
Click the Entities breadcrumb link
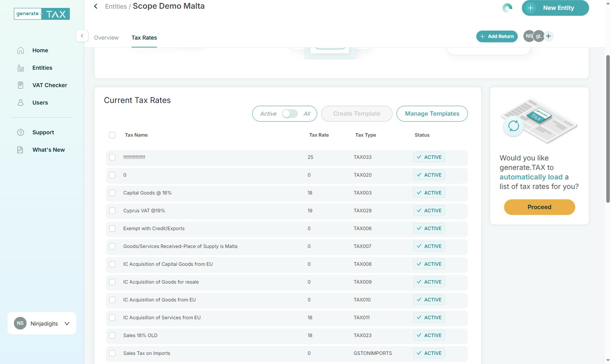(x=116, y=6)
